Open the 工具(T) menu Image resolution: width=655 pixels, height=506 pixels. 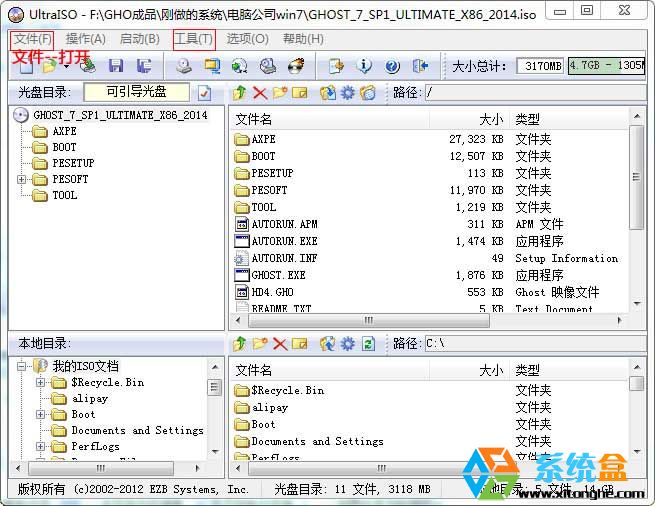coord(194,39)
